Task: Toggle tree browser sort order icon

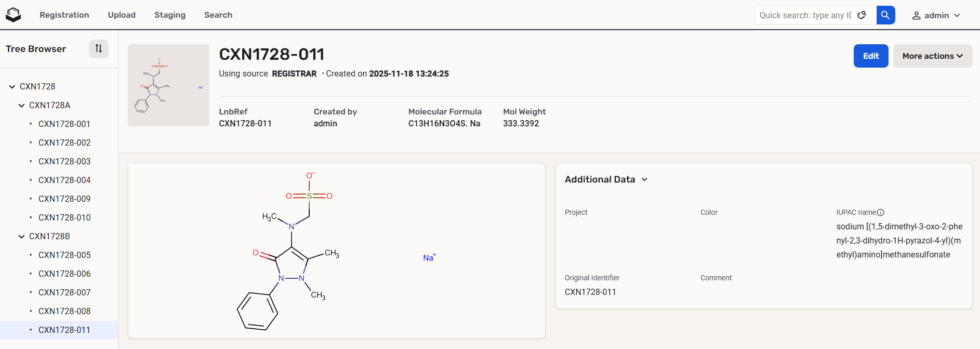Action: coord(98,49)
